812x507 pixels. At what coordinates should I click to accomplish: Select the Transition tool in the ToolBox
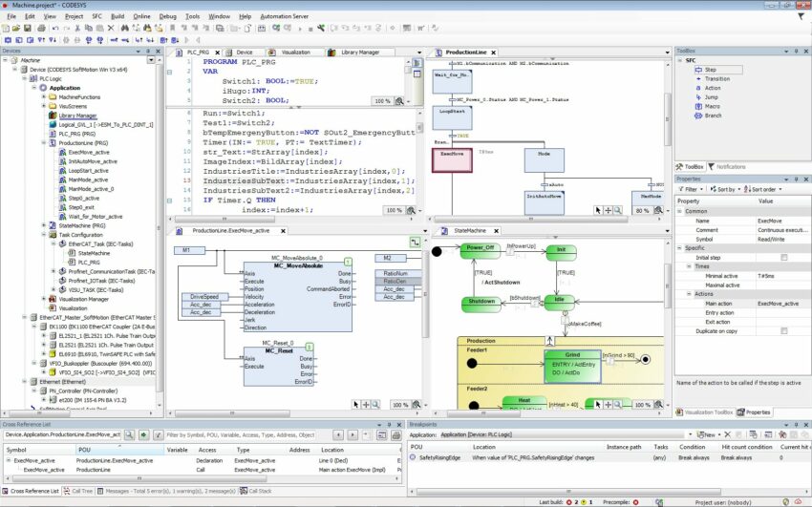click(712, 78)
